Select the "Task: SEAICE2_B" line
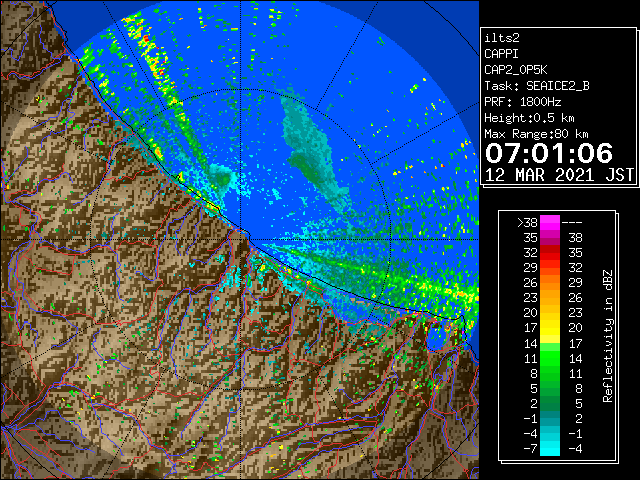Image resolution: width=640 pixels, height=480 pixels. [x=537, y=86]
